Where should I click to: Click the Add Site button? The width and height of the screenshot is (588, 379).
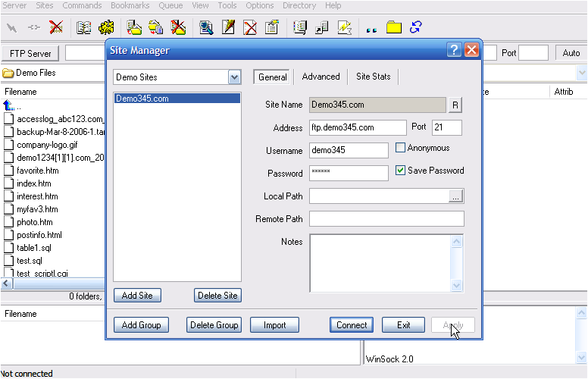(x=137, y=296)
